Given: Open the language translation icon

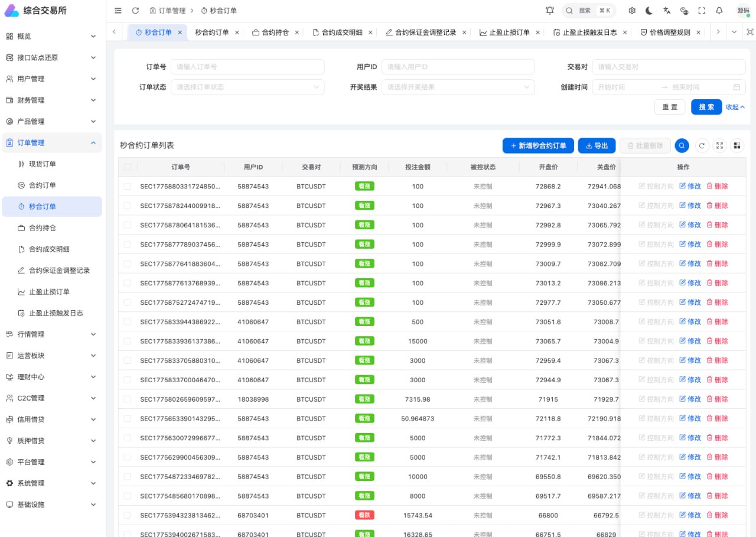Looking at the screenshot, I should (x=667, y=11).
